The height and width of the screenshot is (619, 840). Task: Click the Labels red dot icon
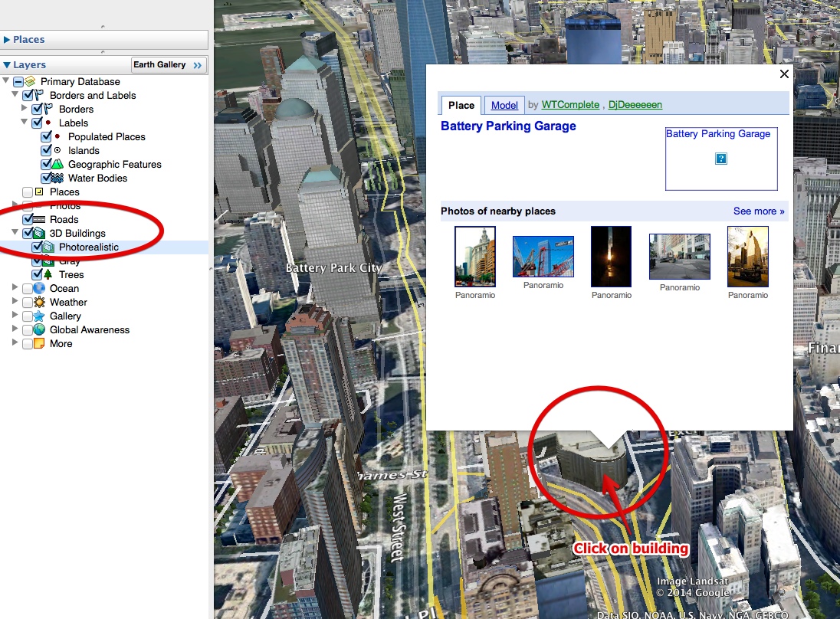coord(48,123)
